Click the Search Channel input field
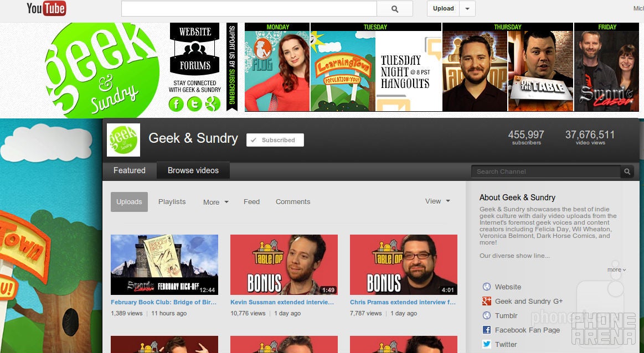Image resolution: width=644 pixels, height=353 pixels. pyautogui.click(x=546, y=172)
